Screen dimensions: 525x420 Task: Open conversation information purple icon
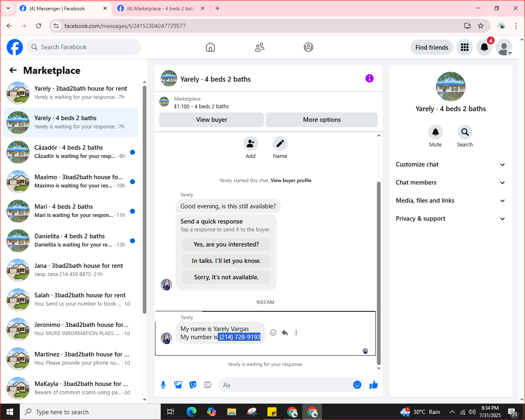(370, 78)
